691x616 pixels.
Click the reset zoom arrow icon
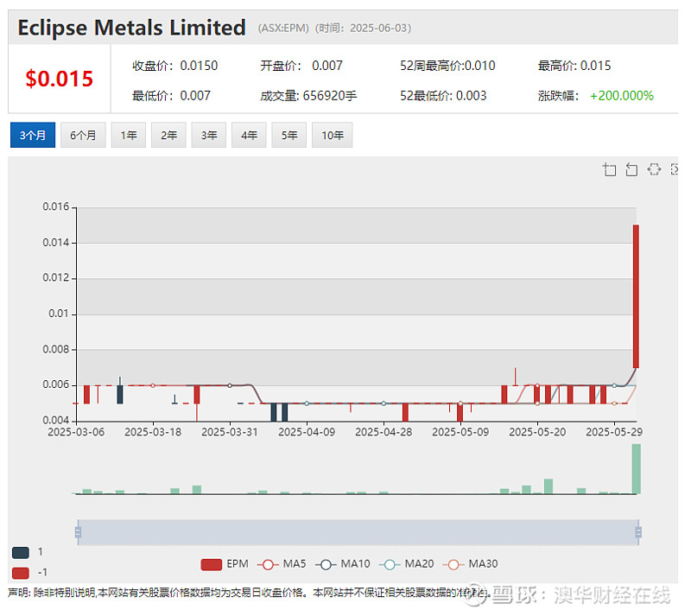pyautogui.click(x=631, y=169)
